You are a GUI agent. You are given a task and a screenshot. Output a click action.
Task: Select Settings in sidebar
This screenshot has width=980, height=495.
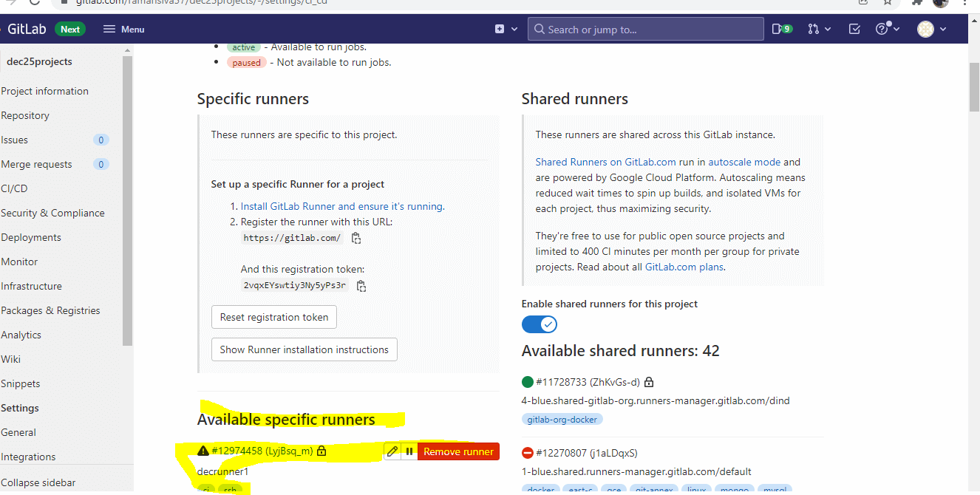click(x=20, y=408)
